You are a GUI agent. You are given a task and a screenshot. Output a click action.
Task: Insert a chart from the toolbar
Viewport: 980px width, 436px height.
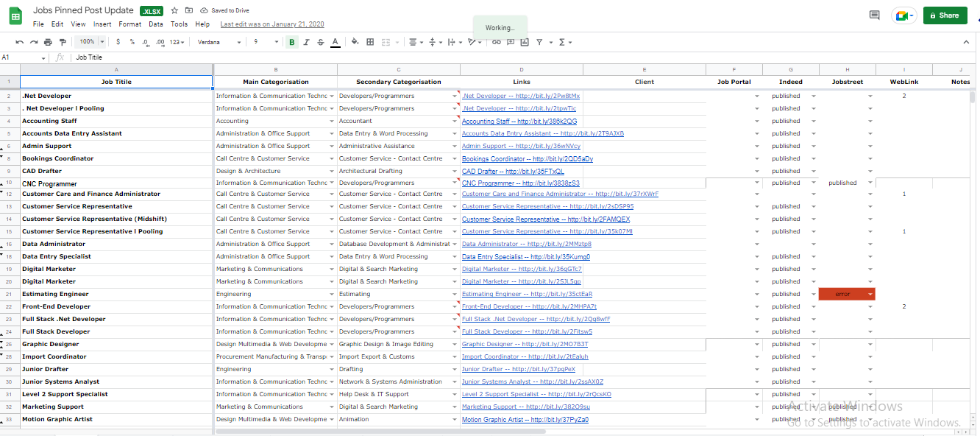523,42
